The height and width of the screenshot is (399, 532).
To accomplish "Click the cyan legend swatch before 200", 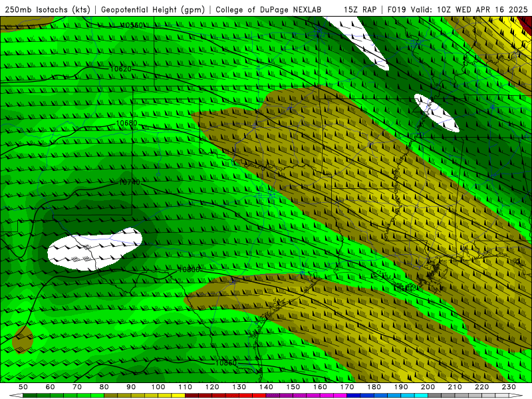I will coord(421,396).
